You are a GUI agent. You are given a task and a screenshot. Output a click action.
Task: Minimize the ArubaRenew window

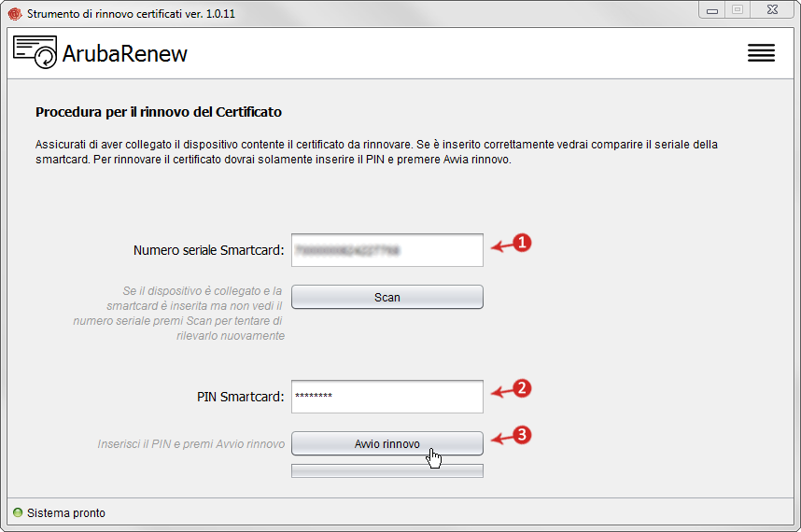tap(712, 10)
